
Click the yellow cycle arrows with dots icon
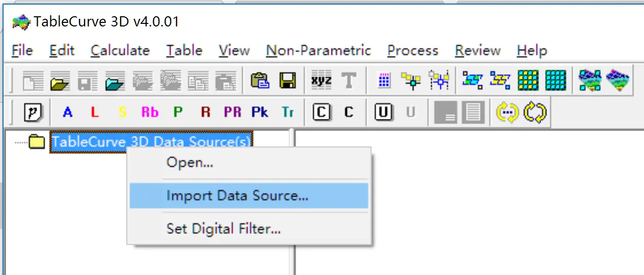pos(508,112)
